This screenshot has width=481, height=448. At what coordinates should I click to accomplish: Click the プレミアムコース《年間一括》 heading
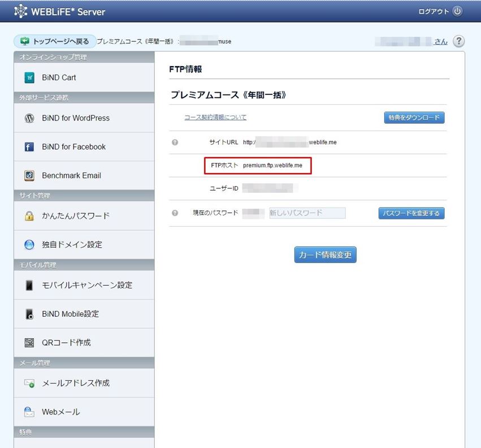pos(228,95)
